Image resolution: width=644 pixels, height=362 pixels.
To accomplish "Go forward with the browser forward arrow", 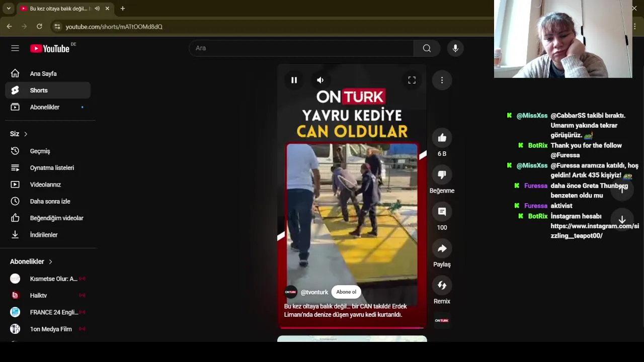I will pos(24,26).
